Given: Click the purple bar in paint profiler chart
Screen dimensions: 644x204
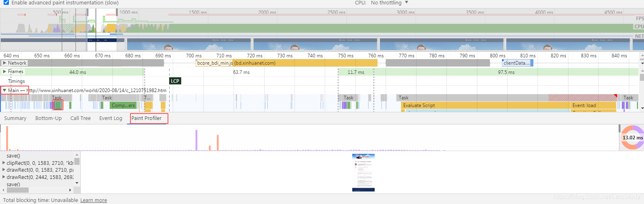Looking at the screenshot, I should pyautogui.click(x=197, y=140).
